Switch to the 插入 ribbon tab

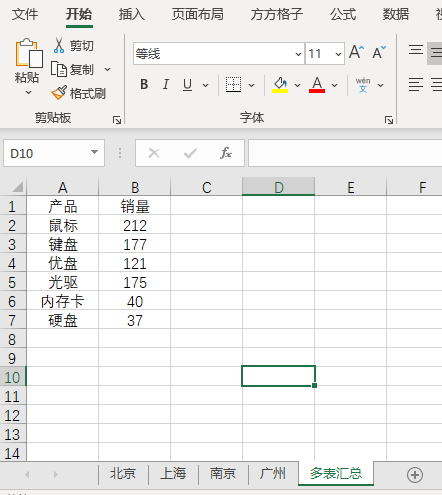(x=132, y=14)
